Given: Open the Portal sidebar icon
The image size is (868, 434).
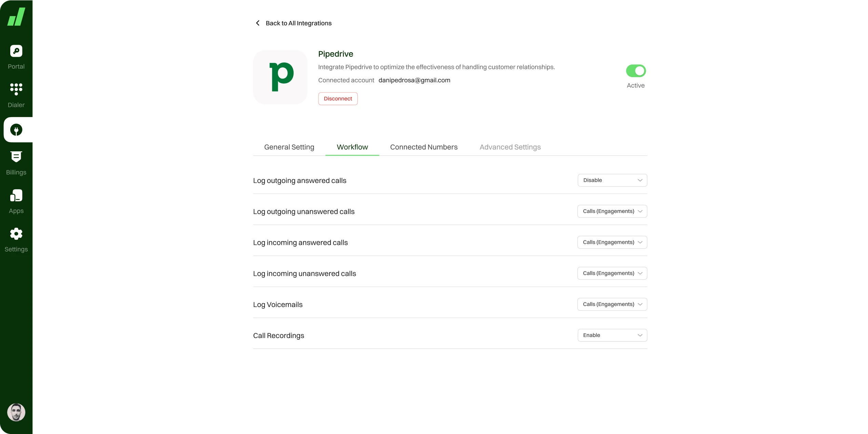Looking at the screenshot, I should coord(16,51).
